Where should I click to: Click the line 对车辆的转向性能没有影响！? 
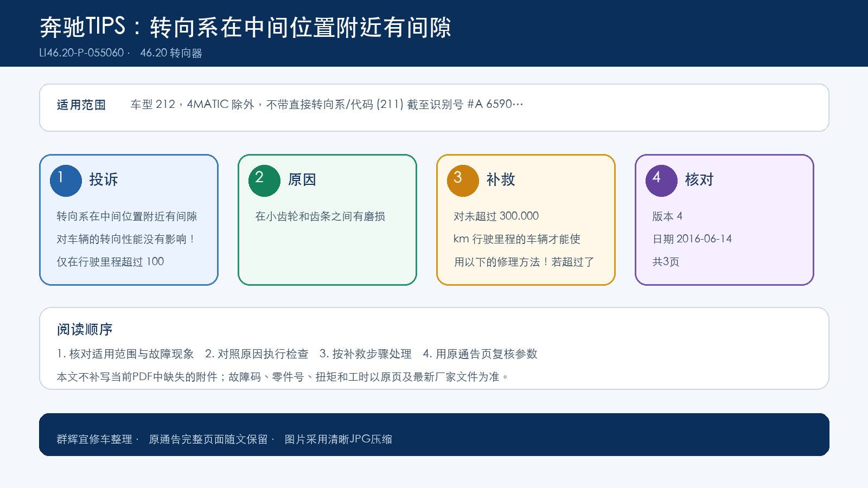[x=126, y=239]
